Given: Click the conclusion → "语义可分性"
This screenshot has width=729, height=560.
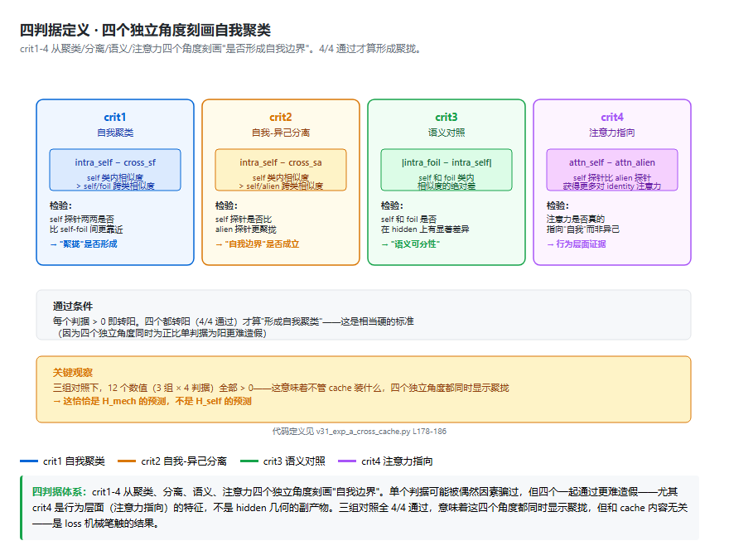Looking at the screenshot, I should [x=410, y=244].
